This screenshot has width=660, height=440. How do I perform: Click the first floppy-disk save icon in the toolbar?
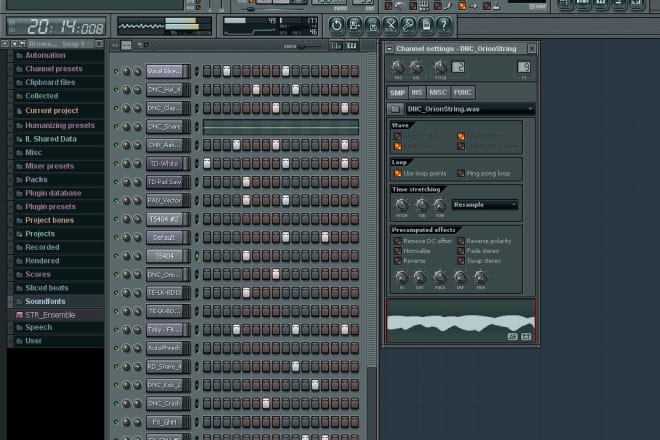click(x=354, y=26)
